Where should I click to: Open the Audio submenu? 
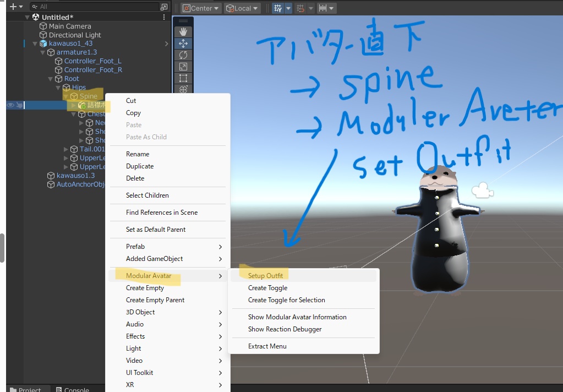(x=168, y=324)
